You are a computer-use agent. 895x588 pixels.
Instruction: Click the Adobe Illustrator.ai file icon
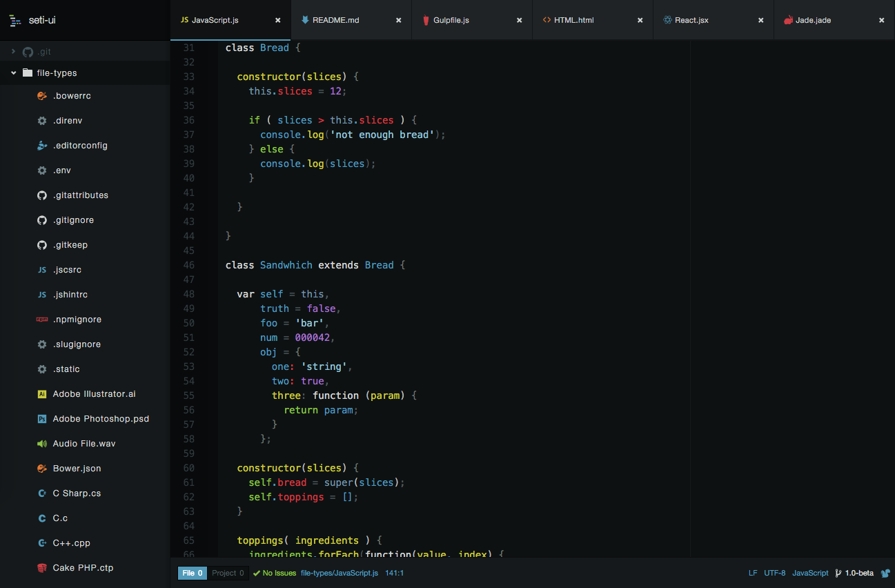41,394
